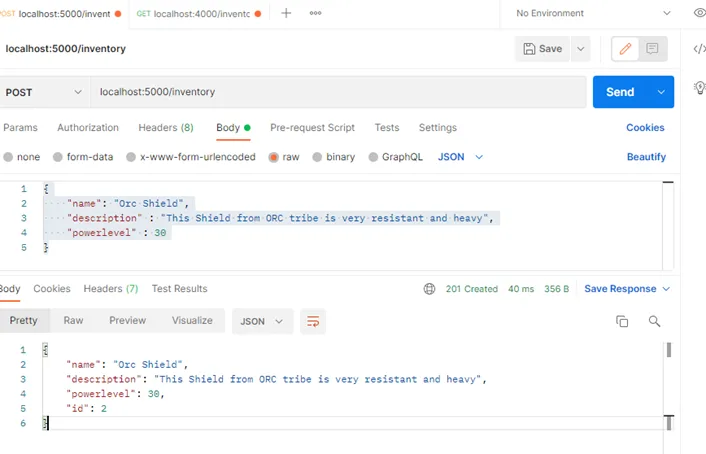Open the response format JSON dropdown
Image resolution: width=706 pixels, height=454 pixels.
262,321
